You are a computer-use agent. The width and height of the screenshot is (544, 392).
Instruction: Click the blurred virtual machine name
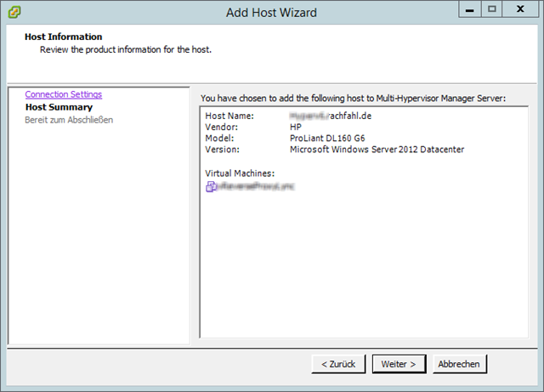pos(256,186)
